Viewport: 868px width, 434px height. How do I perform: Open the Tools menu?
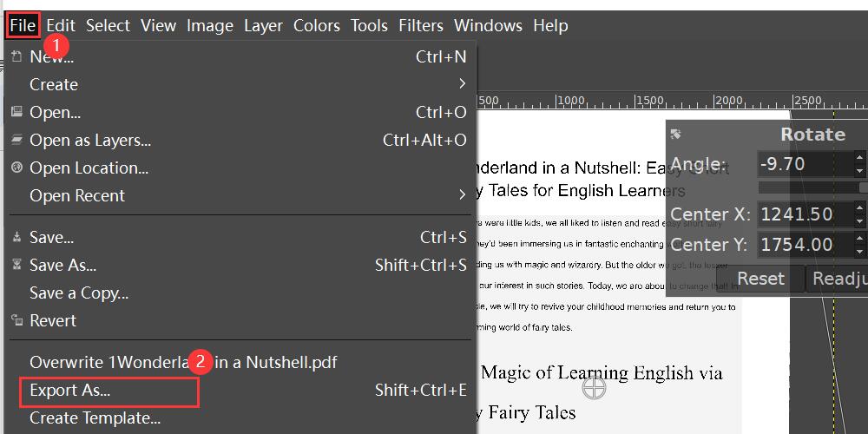point(369,25)
